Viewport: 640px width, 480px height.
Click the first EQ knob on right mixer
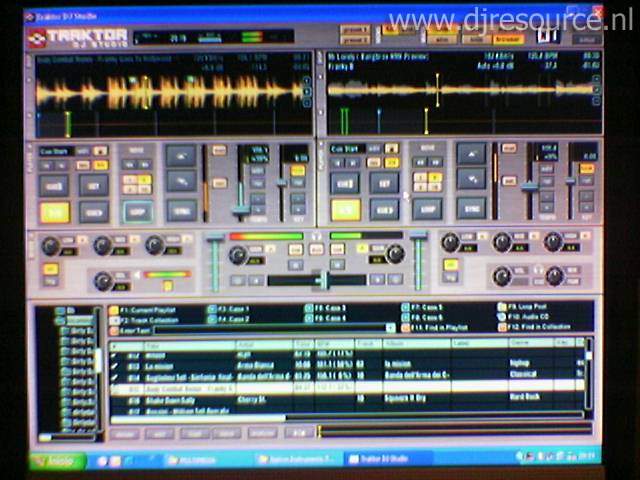[x=450, y=242]
